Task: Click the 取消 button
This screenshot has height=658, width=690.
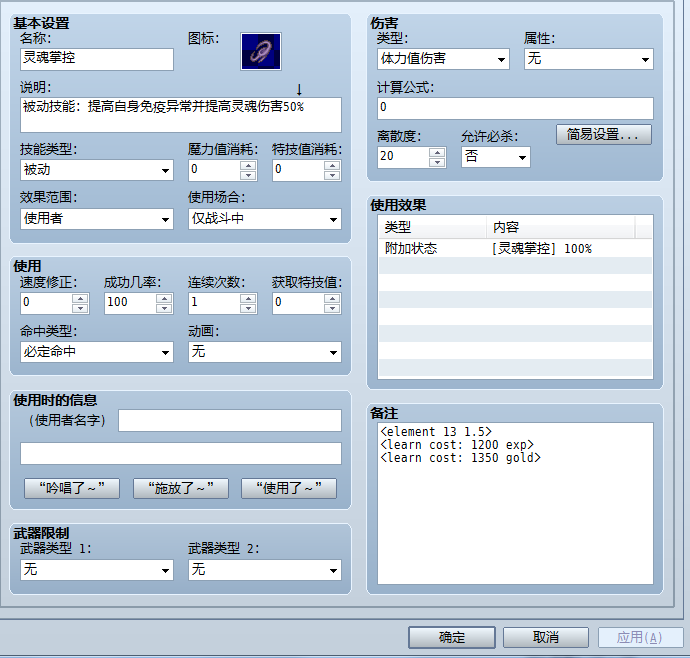Action: tap(546, 637)
